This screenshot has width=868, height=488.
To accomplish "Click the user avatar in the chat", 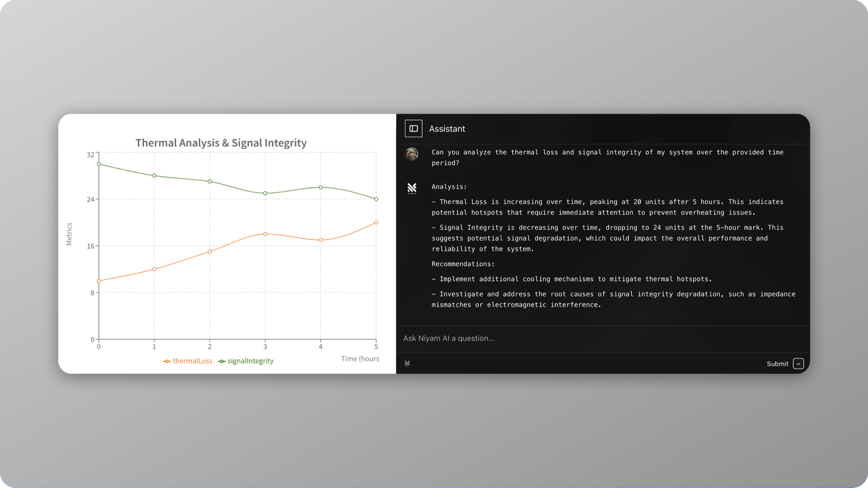I will pos(411,154).
